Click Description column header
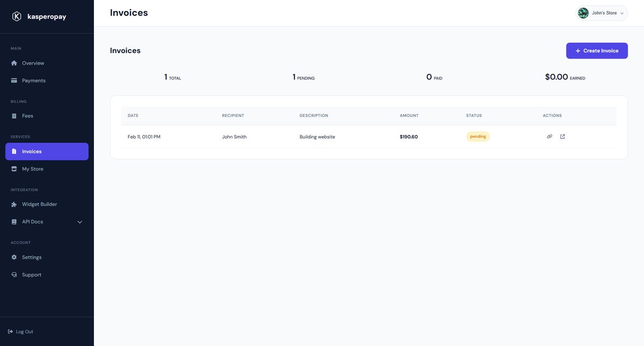 coord(314,116)
